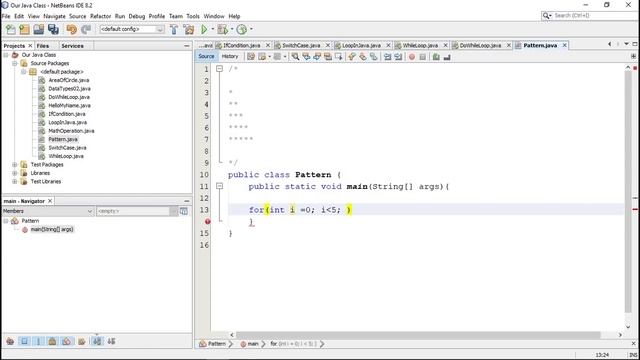Collapse the comment fold at line 1
Image resolution: width=640 pixels, height=360 pixels.
pyautogui.click(x=219, y=69)
